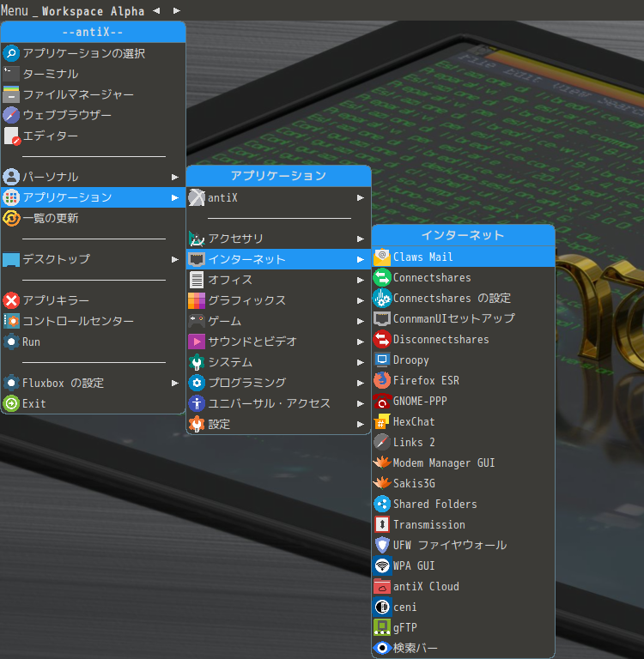Expand the アクセサリ submenu arrow
This screenshot has height=659, width=644.
pos(361,239)
